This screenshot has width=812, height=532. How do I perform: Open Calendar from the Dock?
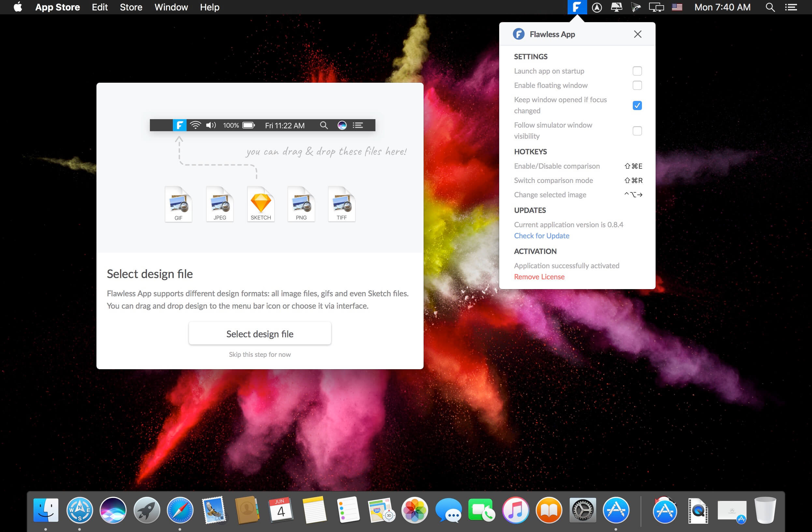(281, 510)
